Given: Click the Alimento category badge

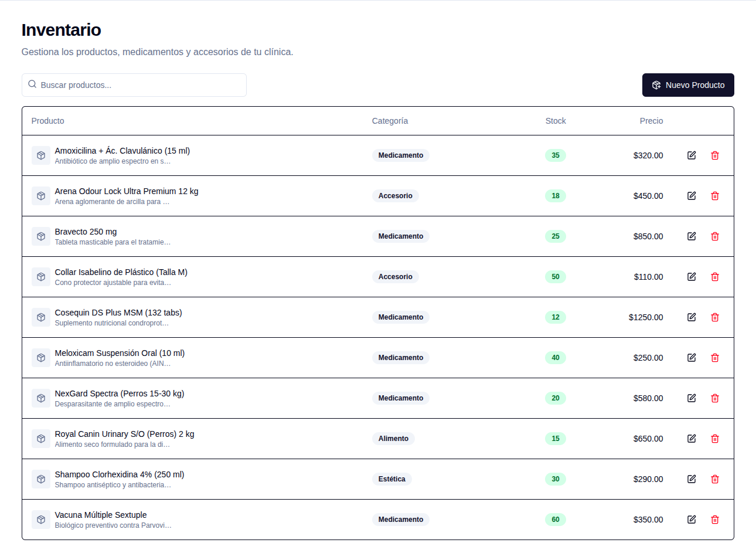Looking at the screenshot, I should [x=393, y=439].
